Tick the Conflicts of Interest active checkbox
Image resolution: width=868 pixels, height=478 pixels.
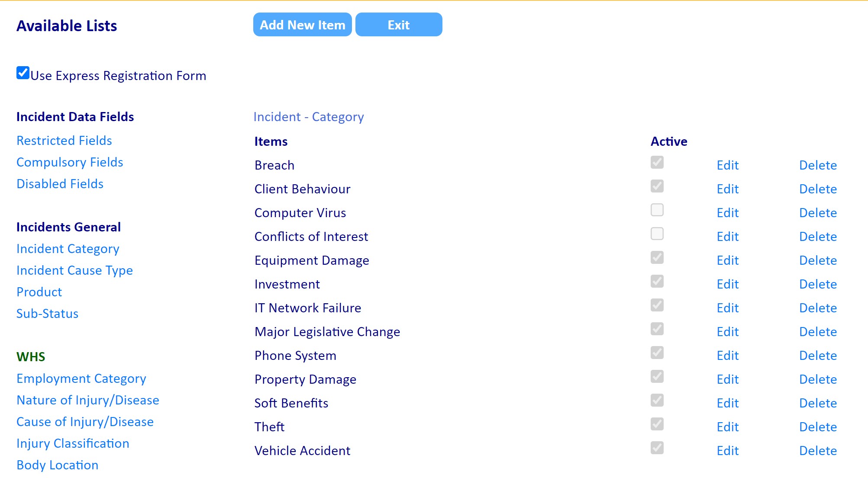[x=657, y=234]
